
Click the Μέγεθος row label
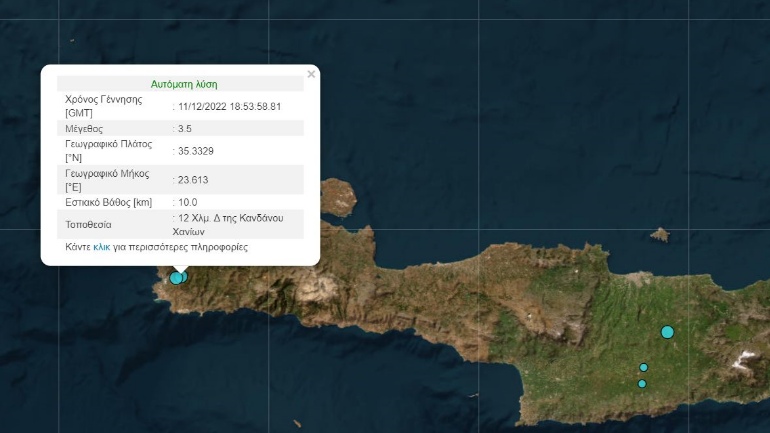coord(84,129)
